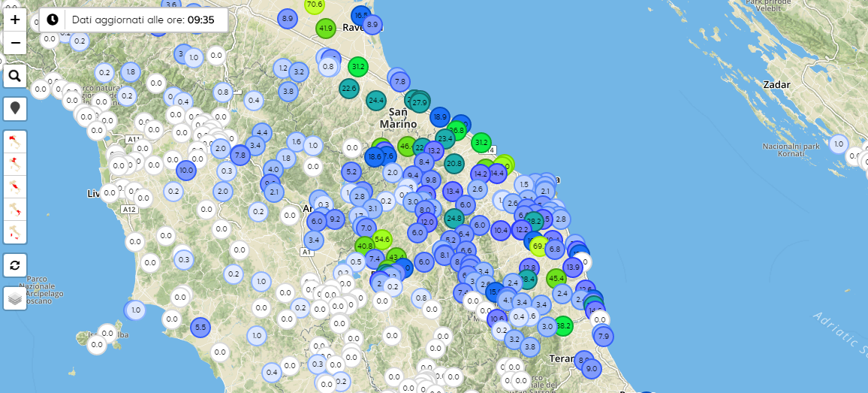Refresh the station data
The height and width of the screenshot is (393, 868).
[x=15, y=265]
